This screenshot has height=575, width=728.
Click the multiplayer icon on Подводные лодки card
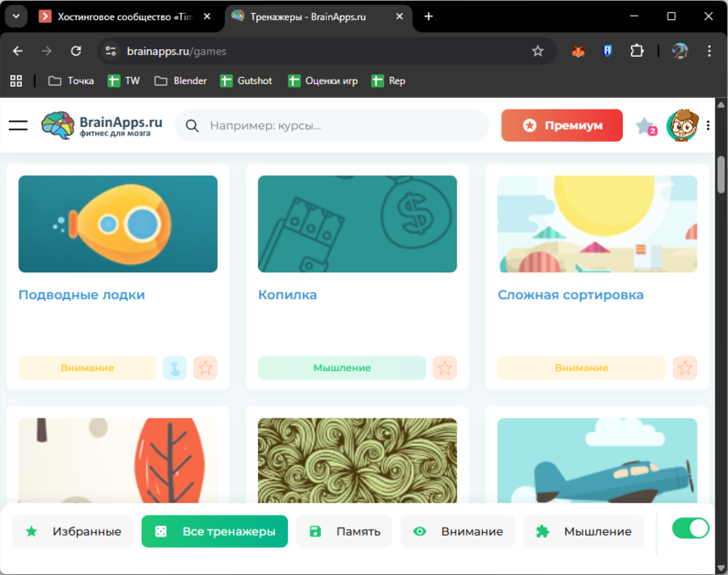point(174,368)
